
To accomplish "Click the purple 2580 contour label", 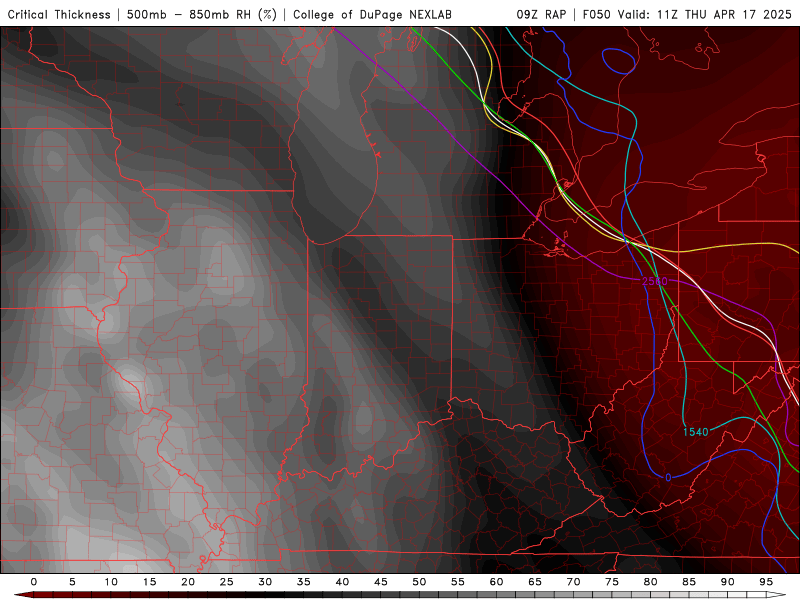I will 655,281.
